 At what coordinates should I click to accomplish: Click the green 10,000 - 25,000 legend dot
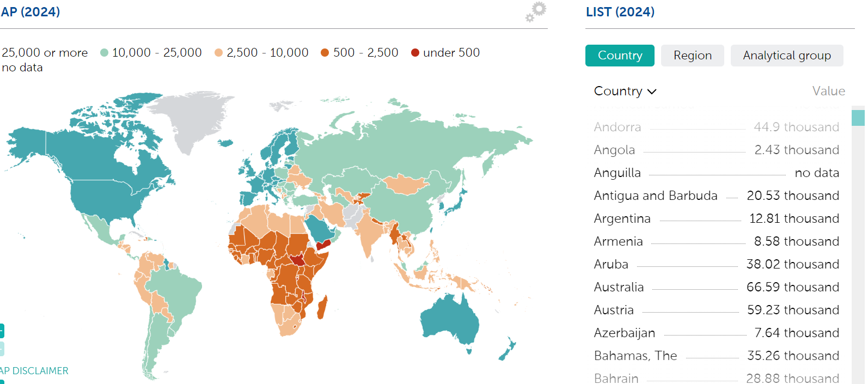tap(105, 53)
